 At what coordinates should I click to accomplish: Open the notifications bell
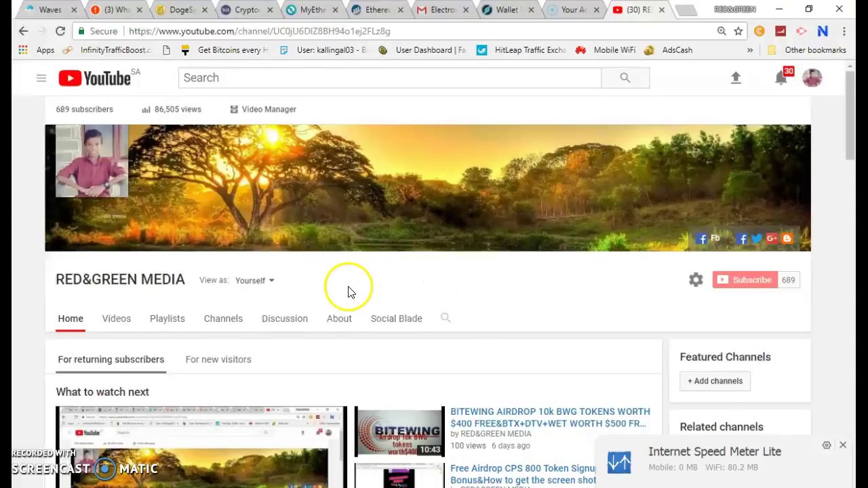(x=781, y=78)
